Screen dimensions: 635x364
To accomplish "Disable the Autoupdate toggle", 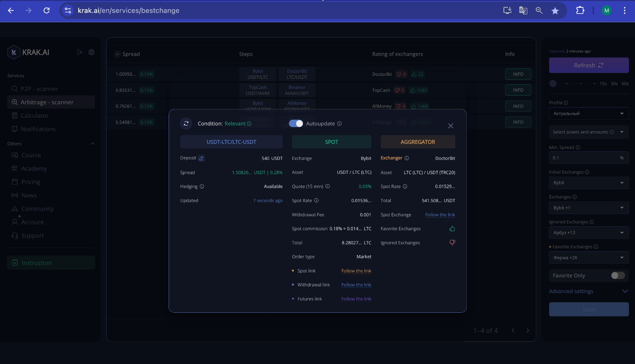I will [x=296, y=123].
